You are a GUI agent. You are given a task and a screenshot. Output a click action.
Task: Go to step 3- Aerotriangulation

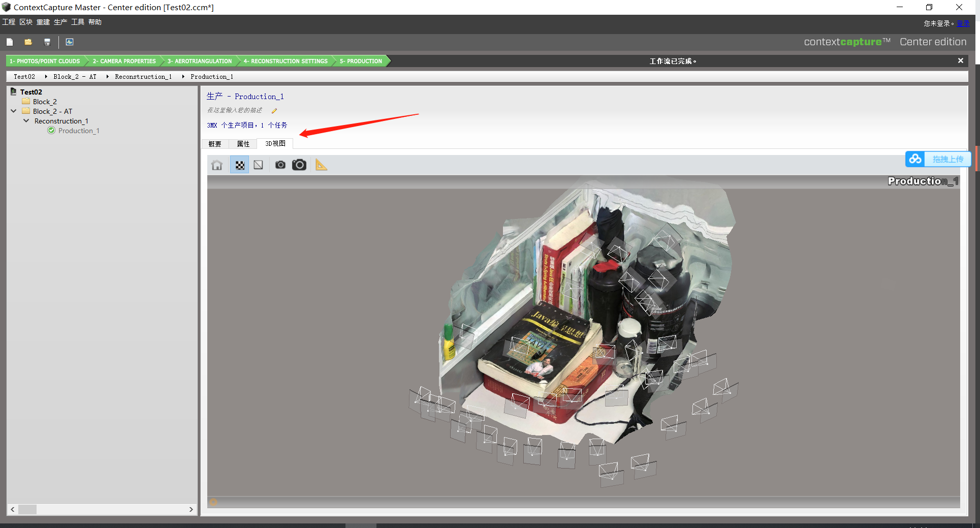200,61
